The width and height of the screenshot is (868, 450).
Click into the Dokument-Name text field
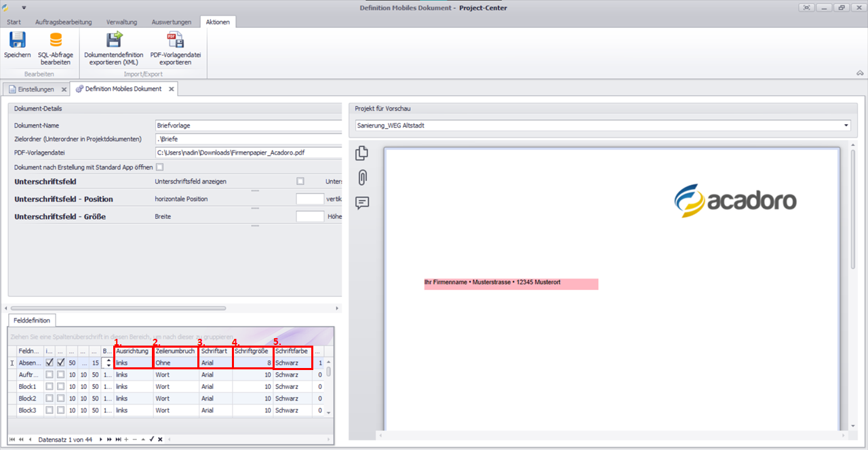[x=248, y=125]
